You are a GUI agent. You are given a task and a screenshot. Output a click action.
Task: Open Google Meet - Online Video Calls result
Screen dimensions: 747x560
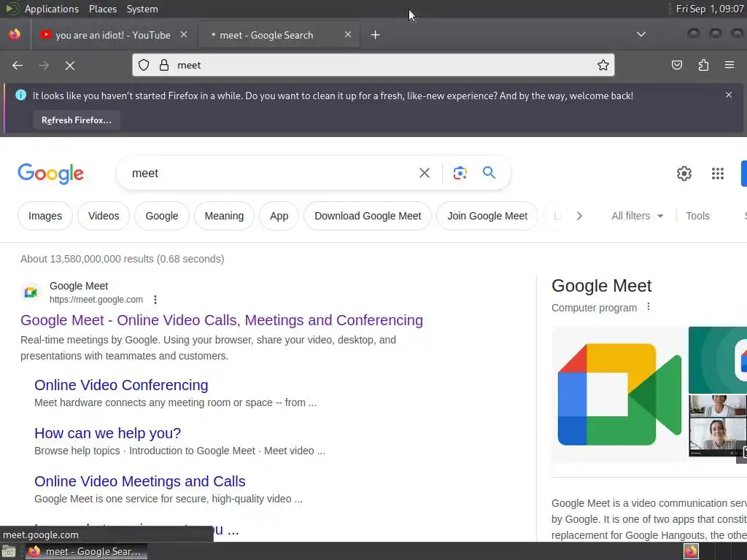222,320
